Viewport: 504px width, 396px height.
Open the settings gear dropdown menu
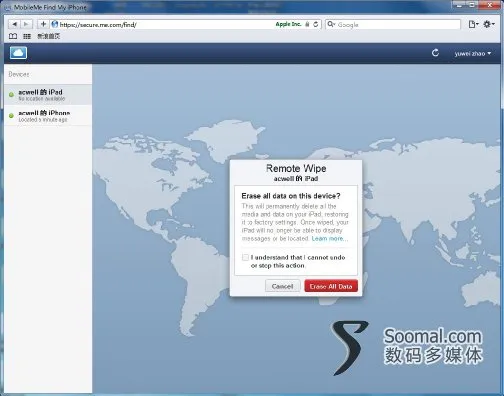[489, 24]
